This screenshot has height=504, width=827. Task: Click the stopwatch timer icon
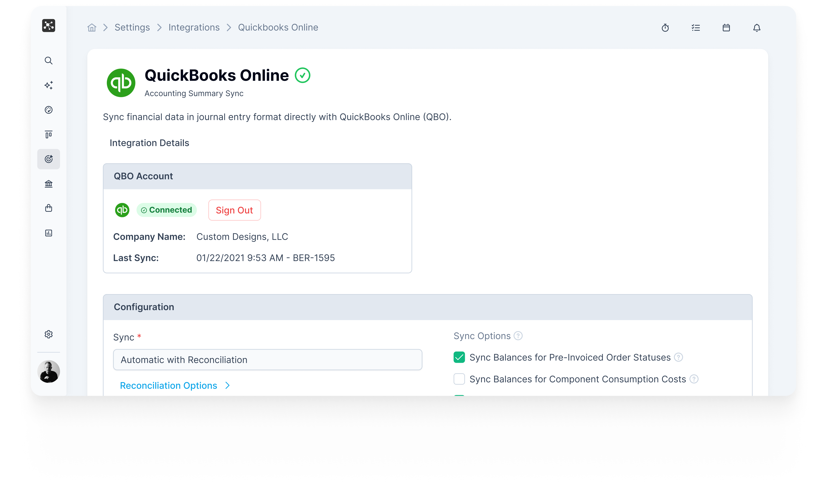[x=665, y=28]
